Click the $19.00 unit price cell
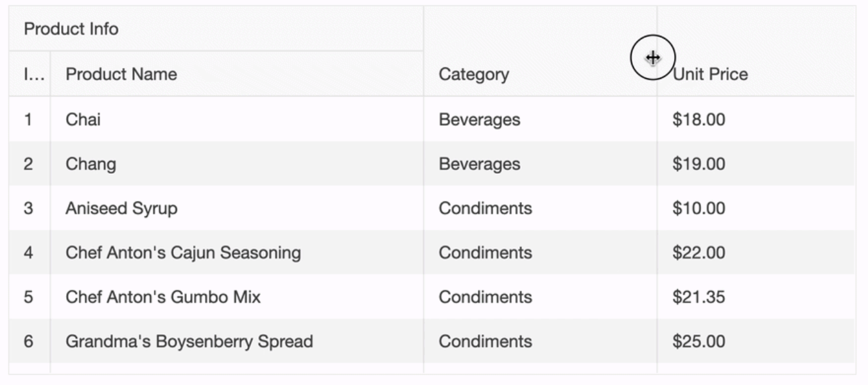868x385 pixels. (699, 164)
